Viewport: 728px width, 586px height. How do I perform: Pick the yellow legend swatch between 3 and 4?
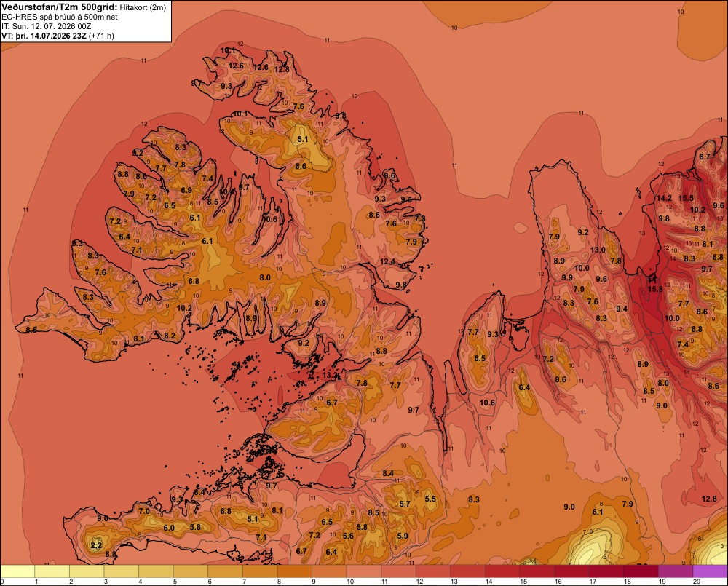pos(121,571)
